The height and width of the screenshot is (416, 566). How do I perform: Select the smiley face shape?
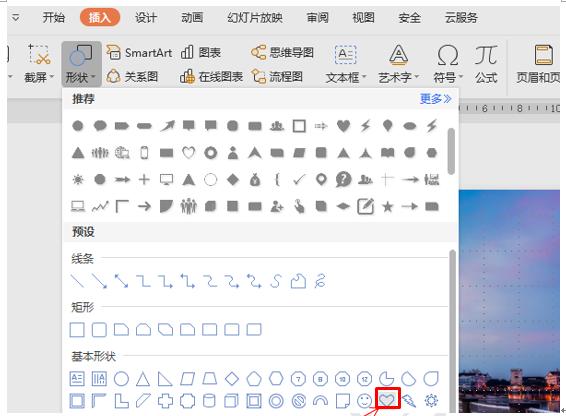pos(364,400)
